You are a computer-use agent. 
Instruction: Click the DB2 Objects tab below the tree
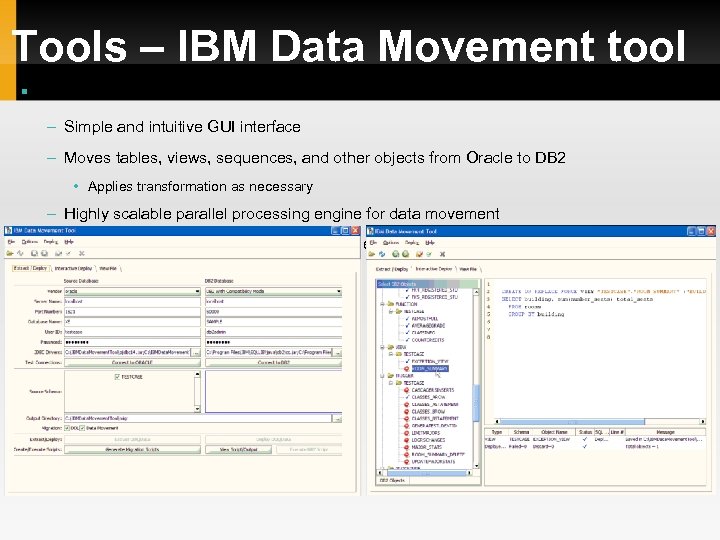coord(392,480)
